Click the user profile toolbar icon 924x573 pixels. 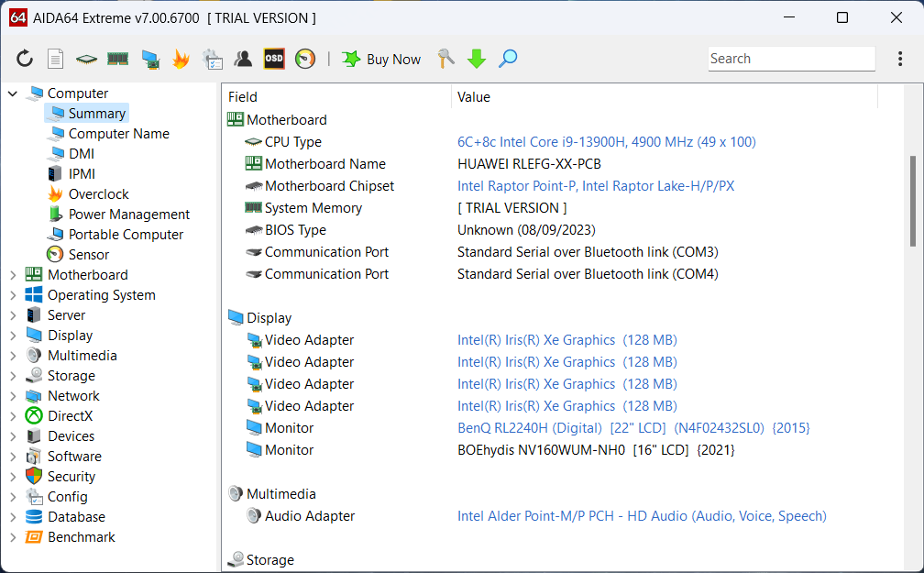click(243, 59)
